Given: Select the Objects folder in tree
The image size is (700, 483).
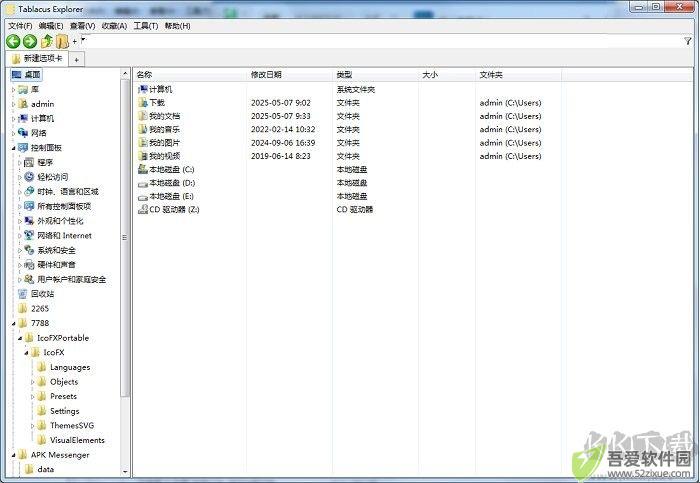Looking at the screenshot, I should (64, 382).
